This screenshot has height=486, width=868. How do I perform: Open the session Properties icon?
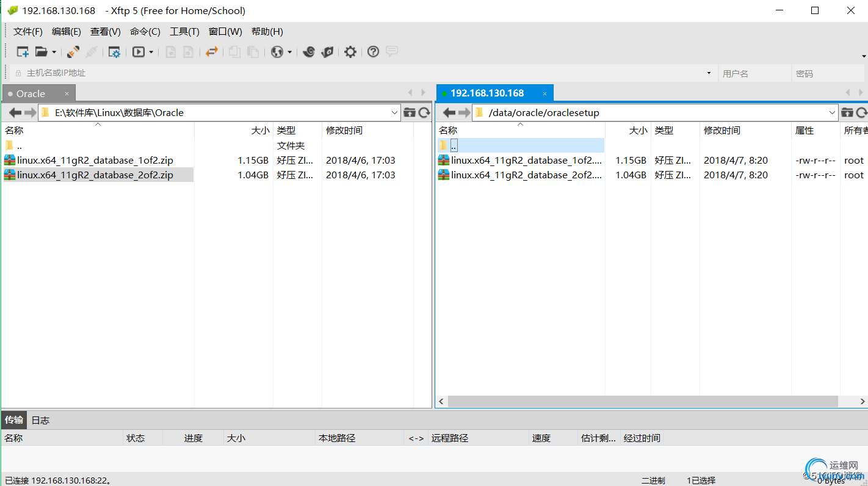coord(114,52)
